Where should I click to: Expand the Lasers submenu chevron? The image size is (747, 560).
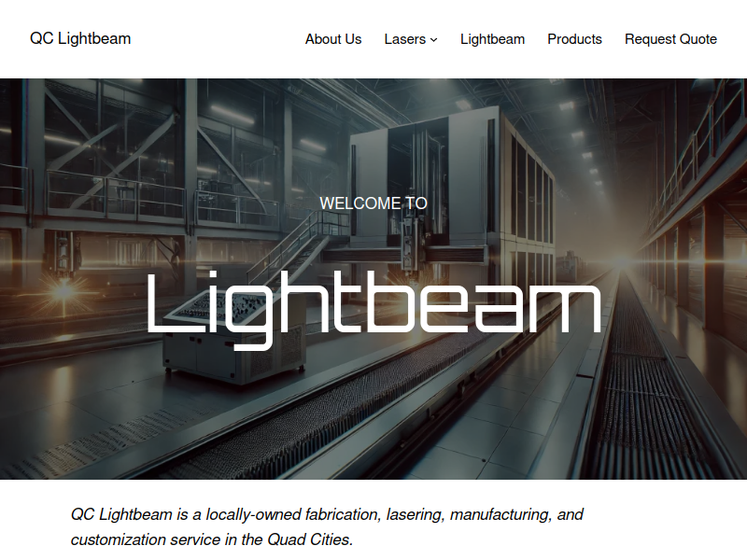click(433, 40)
